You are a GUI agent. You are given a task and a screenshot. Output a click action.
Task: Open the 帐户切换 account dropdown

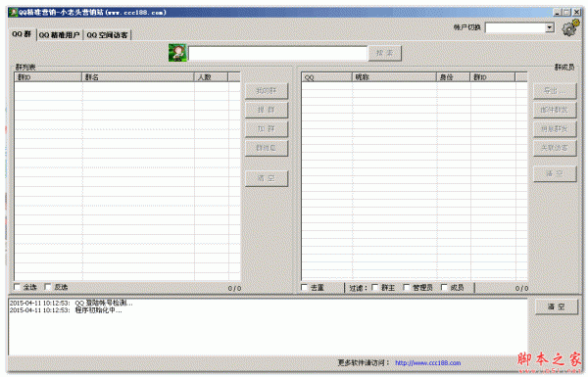tap(550, 27)
